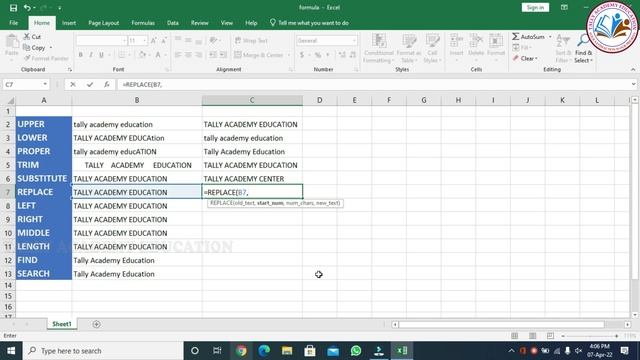Image resolution: width=640 pixels, height=360 pixels.
Task: Switch to Normal view in status bar
Action: coord(514,336)
